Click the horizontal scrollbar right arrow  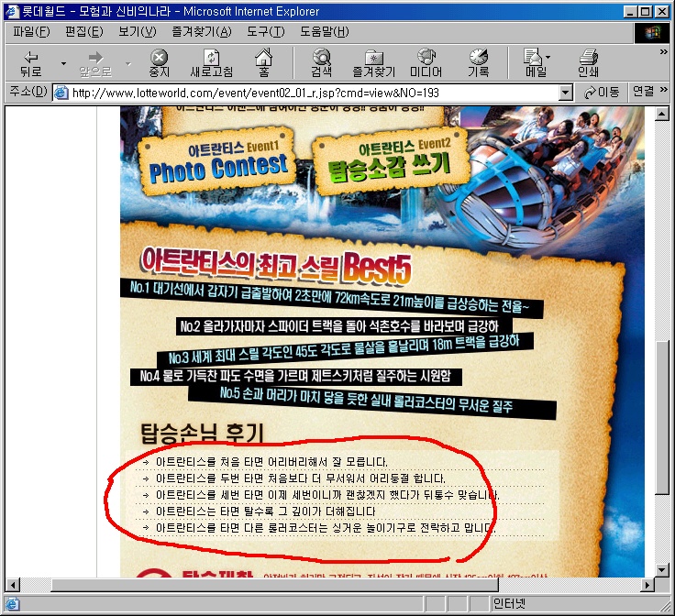click(647, 585)
